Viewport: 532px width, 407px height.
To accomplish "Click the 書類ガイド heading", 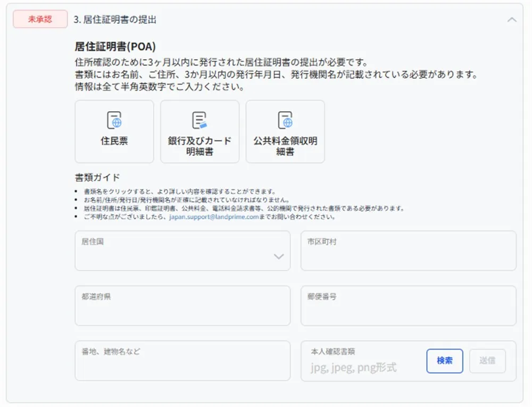I will 97,177.
